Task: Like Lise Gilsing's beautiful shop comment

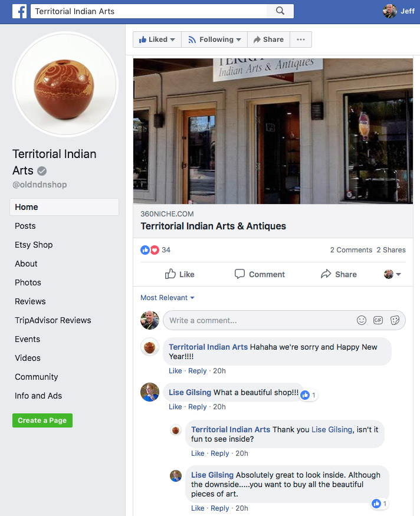Action: (175, 407)
